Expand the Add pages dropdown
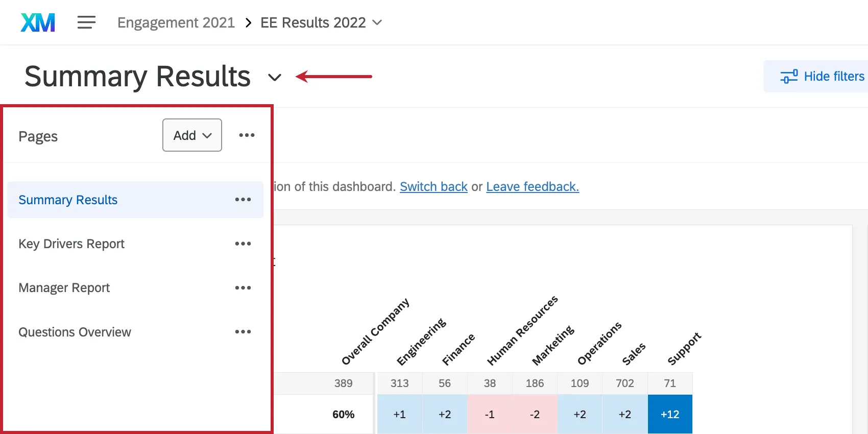Image resolution: width=868 pixels, height=434 pixels. (x=191, y=135)
